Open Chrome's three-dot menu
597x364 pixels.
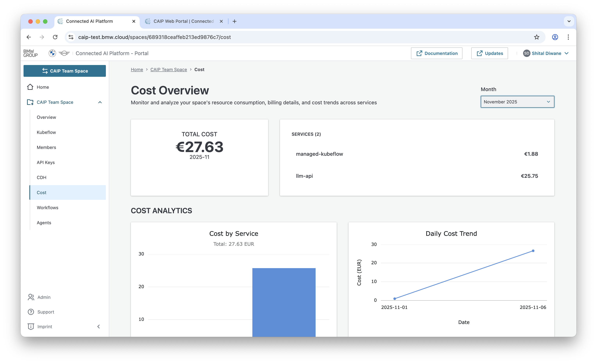click(x=568, y=37)
